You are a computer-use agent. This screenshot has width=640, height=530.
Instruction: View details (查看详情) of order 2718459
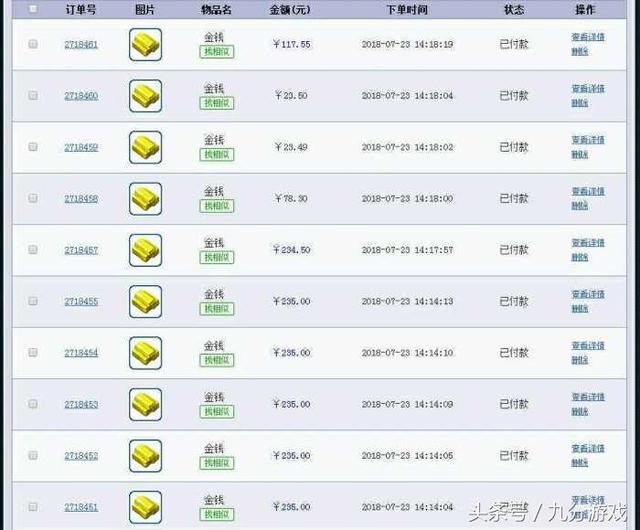588,140
